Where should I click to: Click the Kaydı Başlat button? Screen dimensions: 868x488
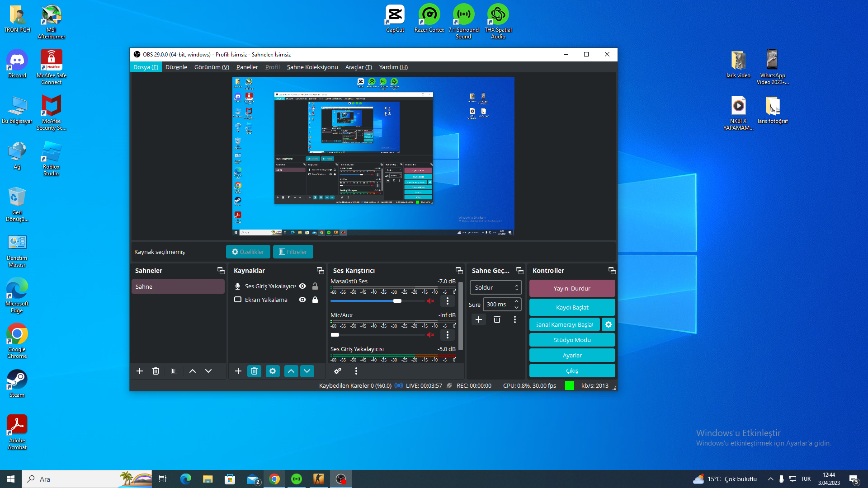pyautogui.click(x=572, y=307)
